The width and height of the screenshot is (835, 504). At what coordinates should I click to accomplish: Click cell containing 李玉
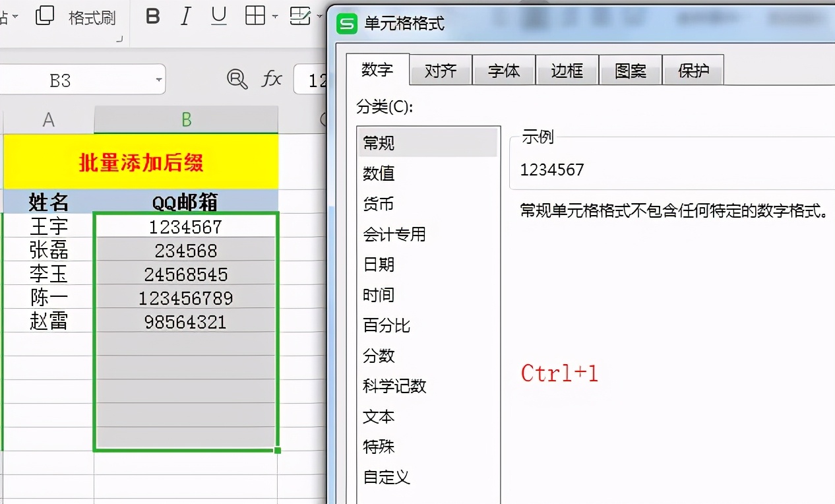click(x=49, y=273)
